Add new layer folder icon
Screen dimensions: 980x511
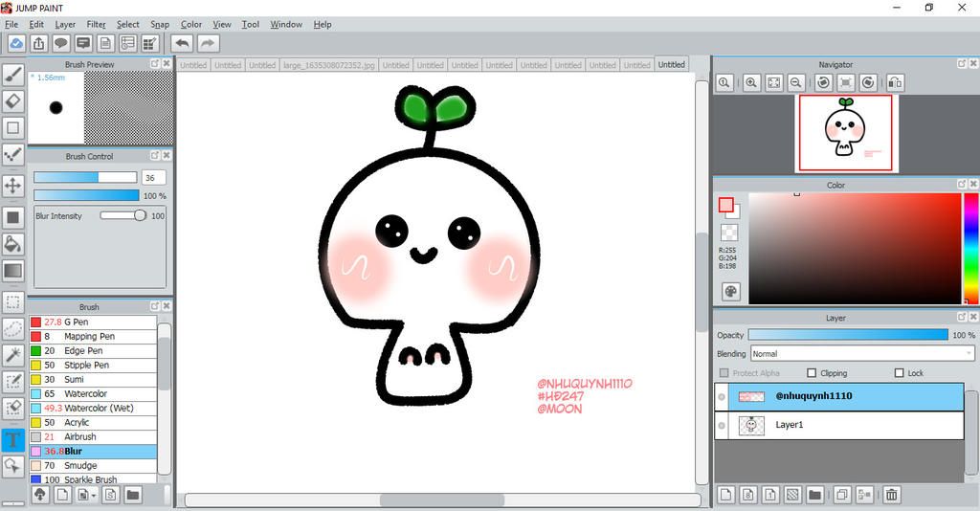[x=814, y=495]
